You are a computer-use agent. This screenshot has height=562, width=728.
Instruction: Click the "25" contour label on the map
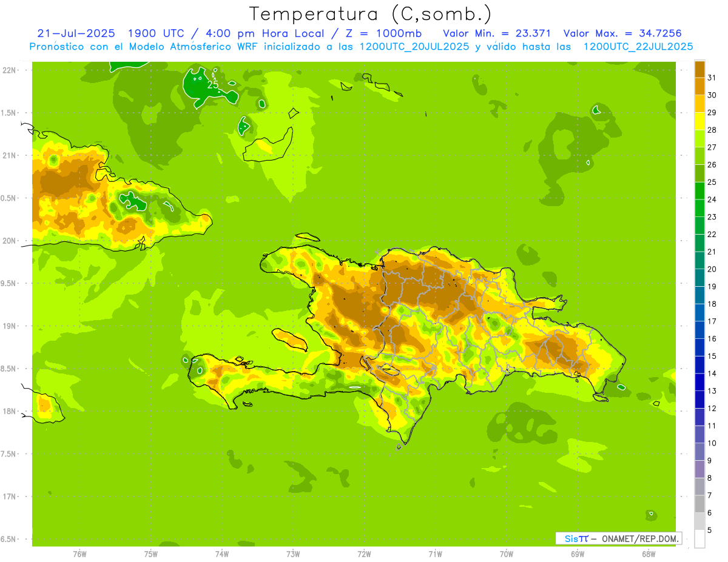[x=212, y=85]
